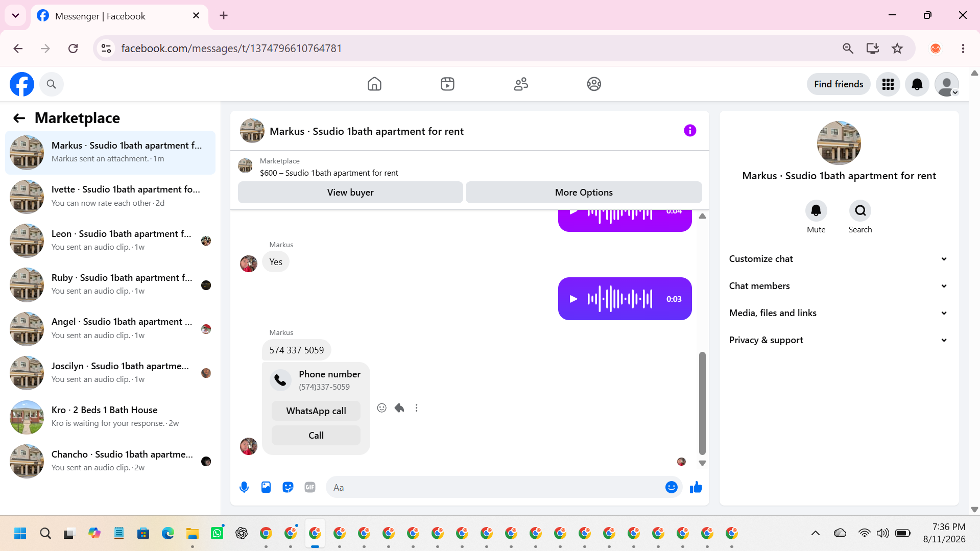Open the Ivette apartment conversation
980x551 pixels.
110,197
